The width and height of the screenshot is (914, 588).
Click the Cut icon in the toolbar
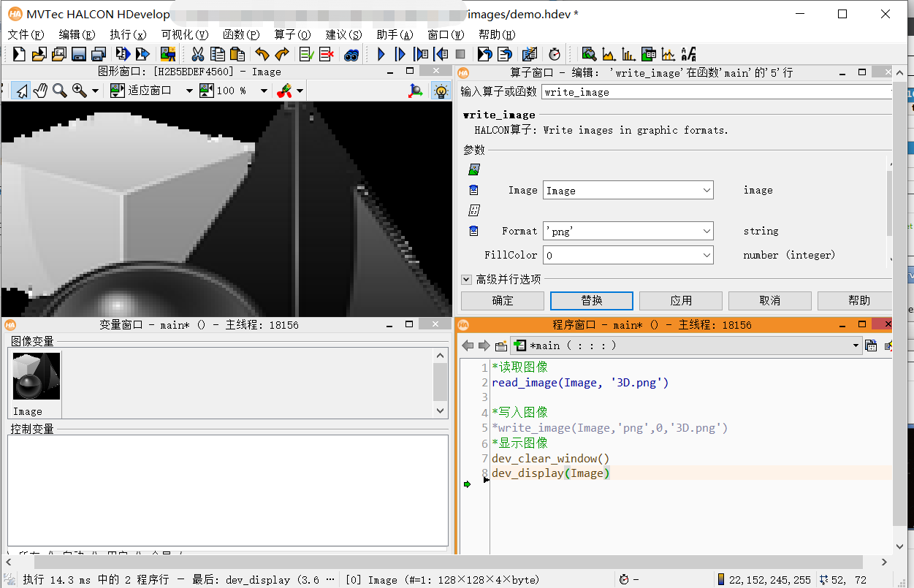pos(198,53)
